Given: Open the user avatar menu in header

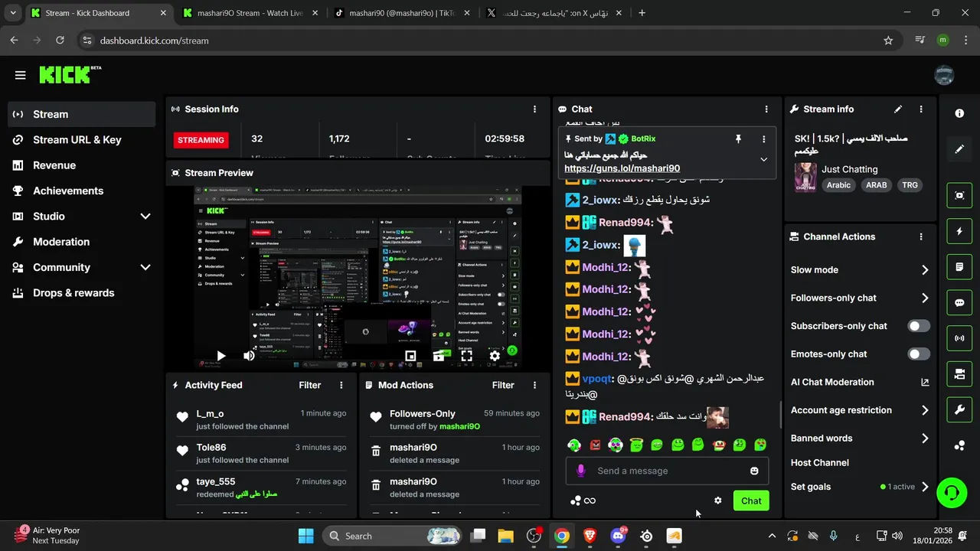Looking at the screenshot, I should tap(944, 75).
